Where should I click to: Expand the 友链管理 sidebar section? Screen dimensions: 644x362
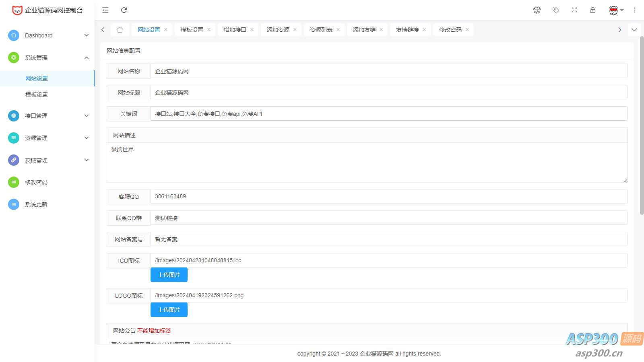pos(36,160)
